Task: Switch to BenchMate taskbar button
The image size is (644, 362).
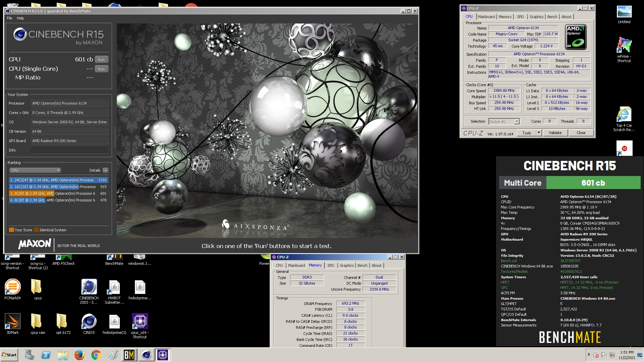Action: 129,355
